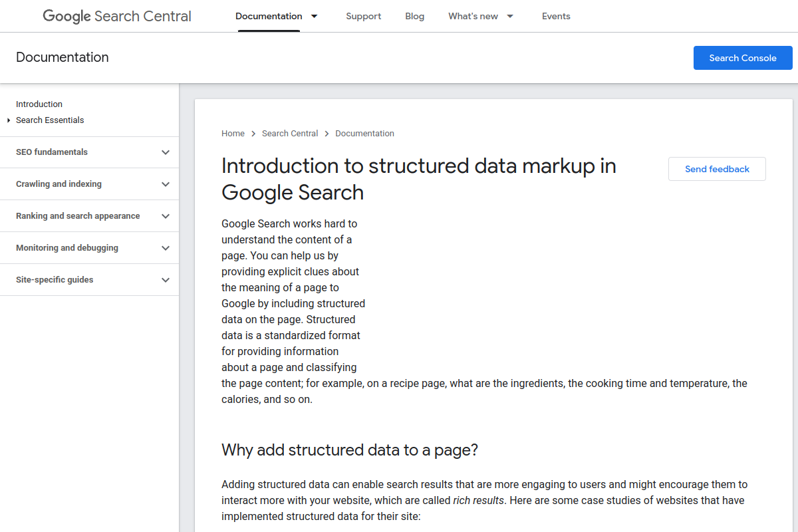The image size is (798, 532).
Task: Select the Ranking and search appearance label
Action: tap(78, 216)
